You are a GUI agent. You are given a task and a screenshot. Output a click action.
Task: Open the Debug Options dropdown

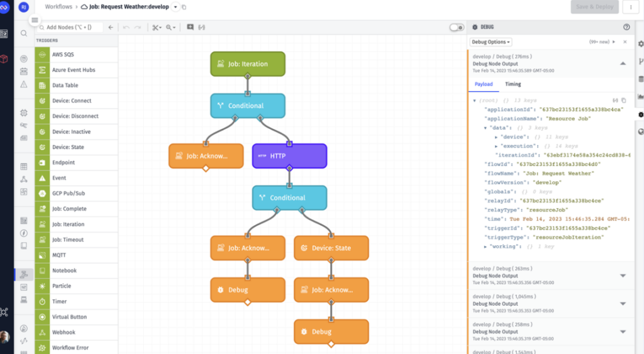coord(491,42)
